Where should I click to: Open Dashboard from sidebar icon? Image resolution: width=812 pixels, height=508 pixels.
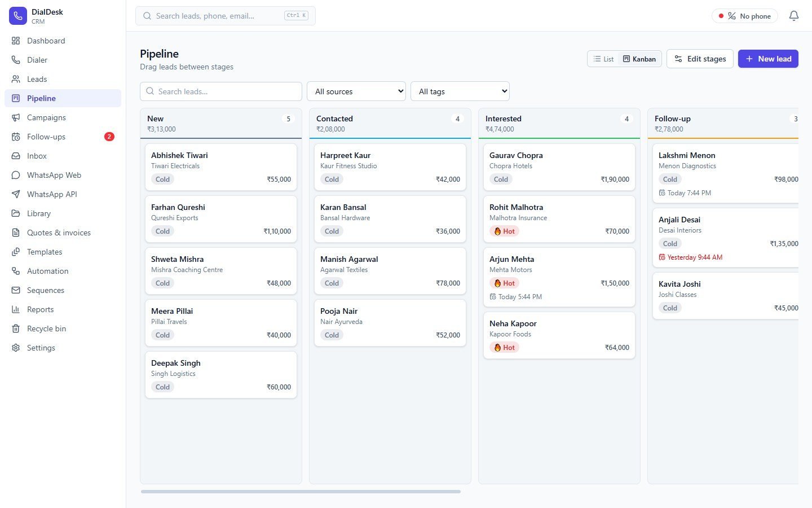point(16,41)
